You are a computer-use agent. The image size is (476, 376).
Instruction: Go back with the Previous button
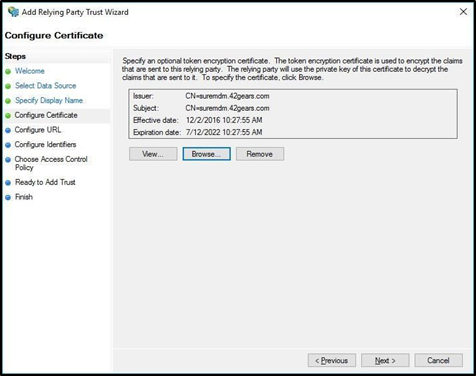coord(332,360)
